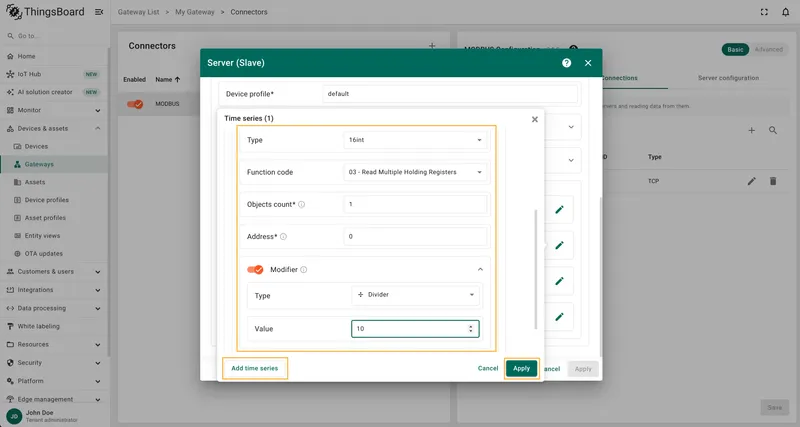The width and height of the screenshot is (800, 427).
Task: Click info icon next to Objects count
Action: point(302,205)
